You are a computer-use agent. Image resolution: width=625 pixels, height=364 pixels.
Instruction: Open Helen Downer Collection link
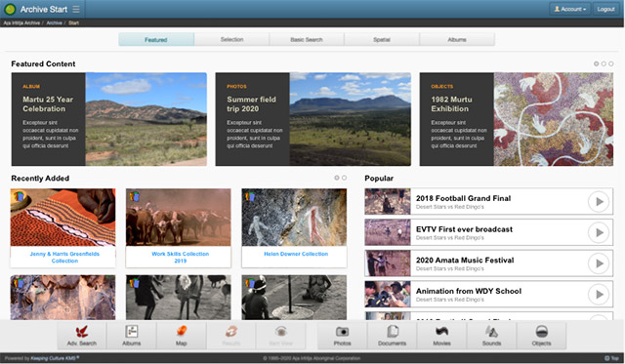[296, 254]
